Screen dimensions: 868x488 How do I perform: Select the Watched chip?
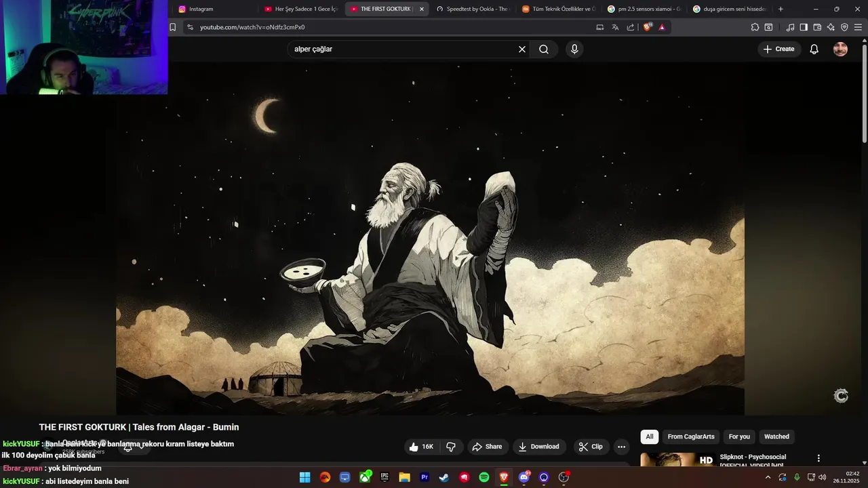pos(776,436)
